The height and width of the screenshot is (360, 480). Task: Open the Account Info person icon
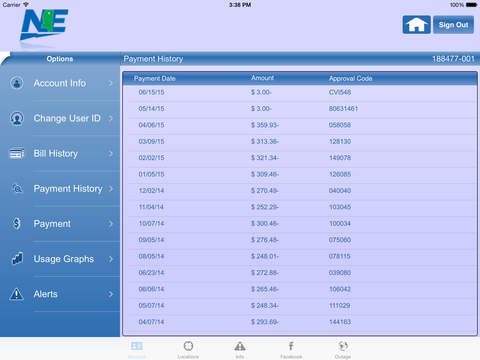(17, 82)
